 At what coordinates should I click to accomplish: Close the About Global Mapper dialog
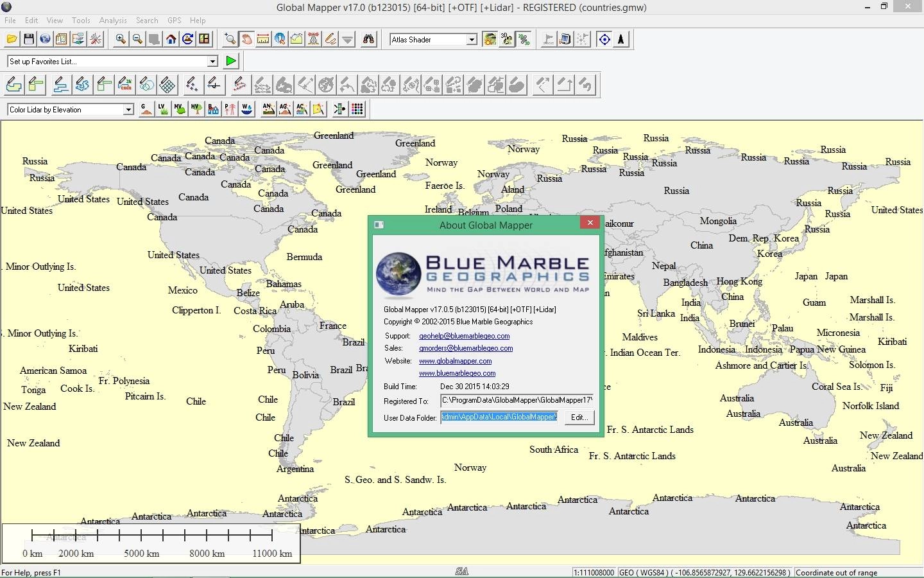click(x=590, y=223)
